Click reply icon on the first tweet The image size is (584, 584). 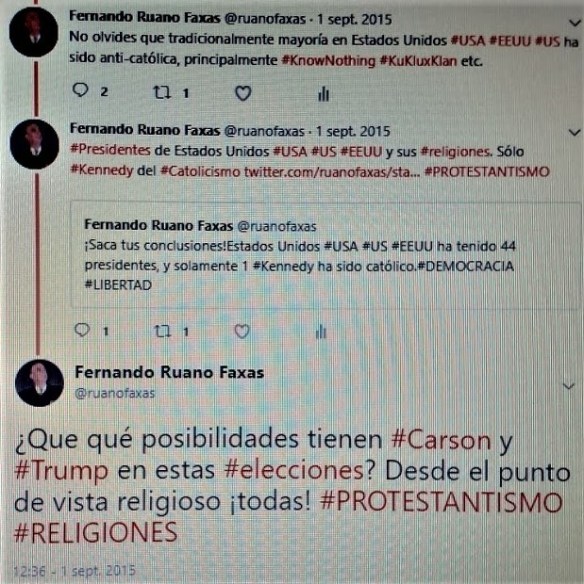click(80, 90)
